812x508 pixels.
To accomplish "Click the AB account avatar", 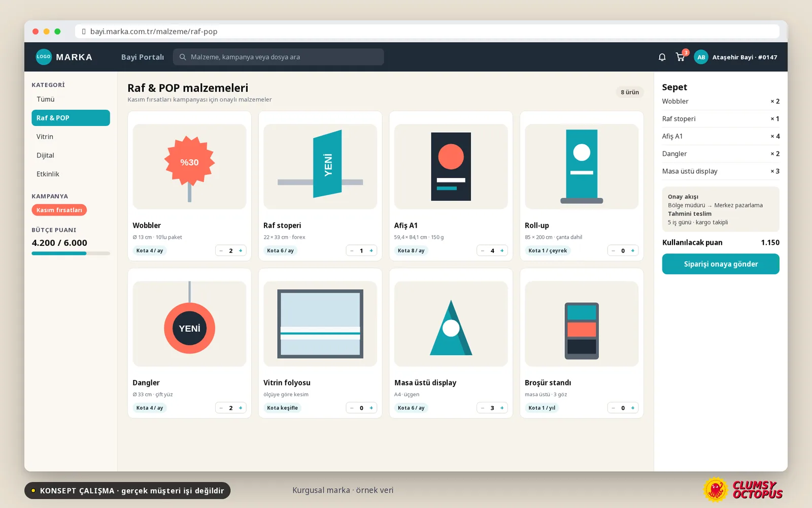I will click(701, 57).
